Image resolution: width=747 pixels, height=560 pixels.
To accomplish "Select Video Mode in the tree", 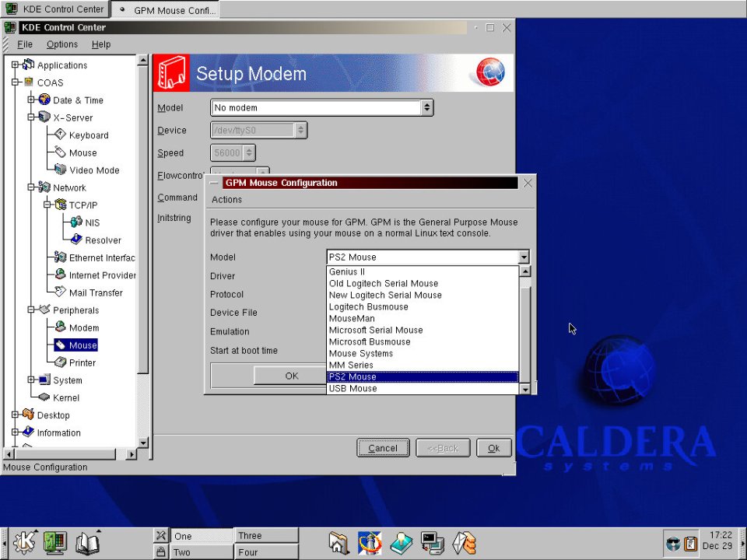I will 93,170.
